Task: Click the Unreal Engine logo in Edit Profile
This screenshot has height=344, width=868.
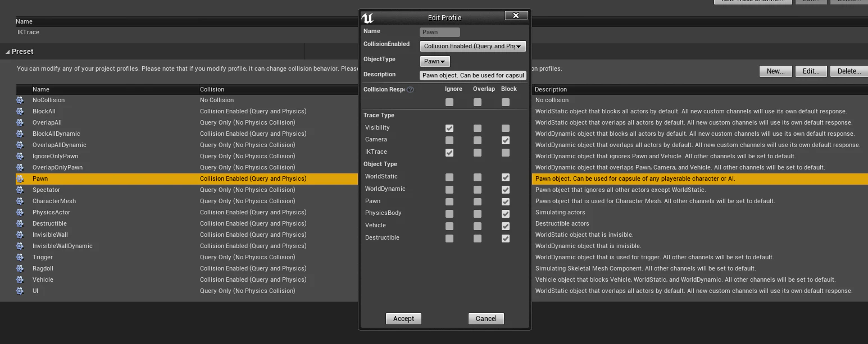Action: (368, 17)
